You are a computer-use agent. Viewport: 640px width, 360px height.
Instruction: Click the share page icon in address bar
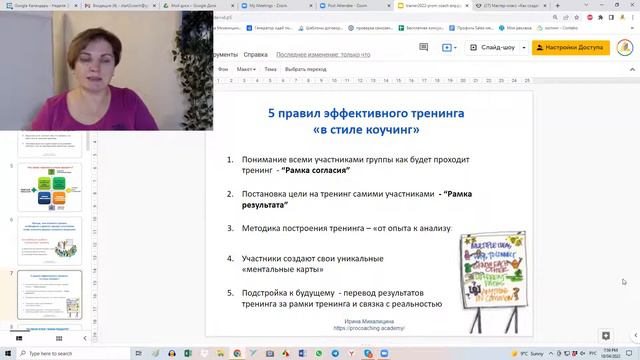tap(566, 18)
